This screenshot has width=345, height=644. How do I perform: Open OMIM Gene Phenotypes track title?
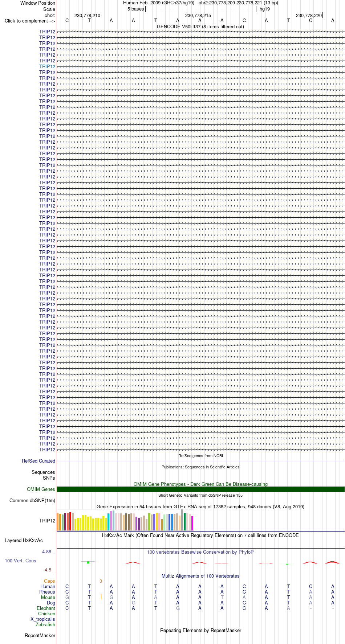tap(200, 484)
